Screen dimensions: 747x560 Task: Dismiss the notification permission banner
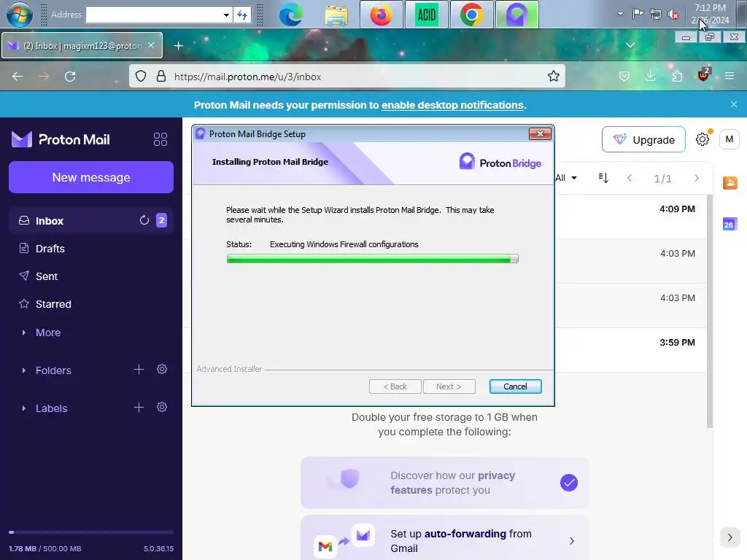pos(734,104)
